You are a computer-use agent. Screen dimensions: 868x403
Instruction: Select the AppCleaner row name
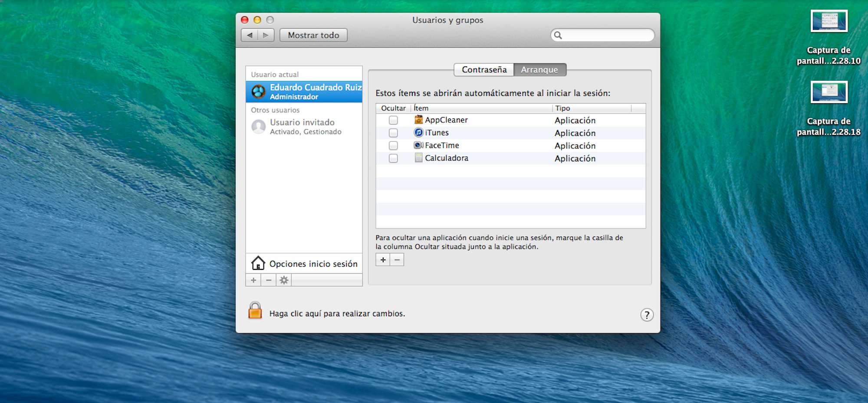click(446, 120)
